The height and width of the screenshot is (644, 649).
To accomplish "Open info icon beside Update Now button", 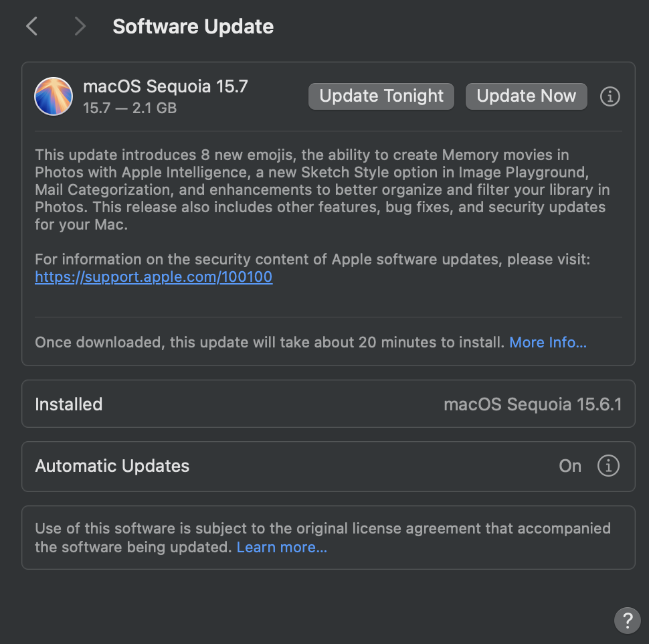I will pos(610,96).
